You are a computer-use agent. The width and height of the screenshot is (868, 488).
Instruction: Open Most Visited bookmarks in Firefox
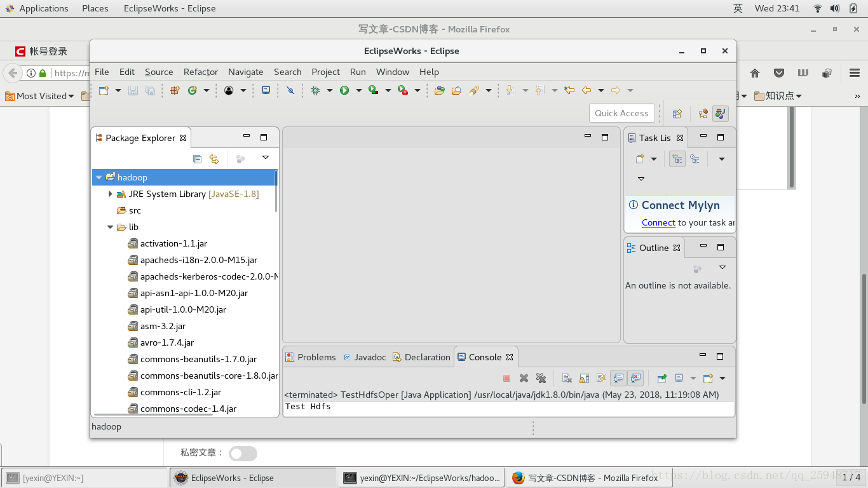pos(39,96)
